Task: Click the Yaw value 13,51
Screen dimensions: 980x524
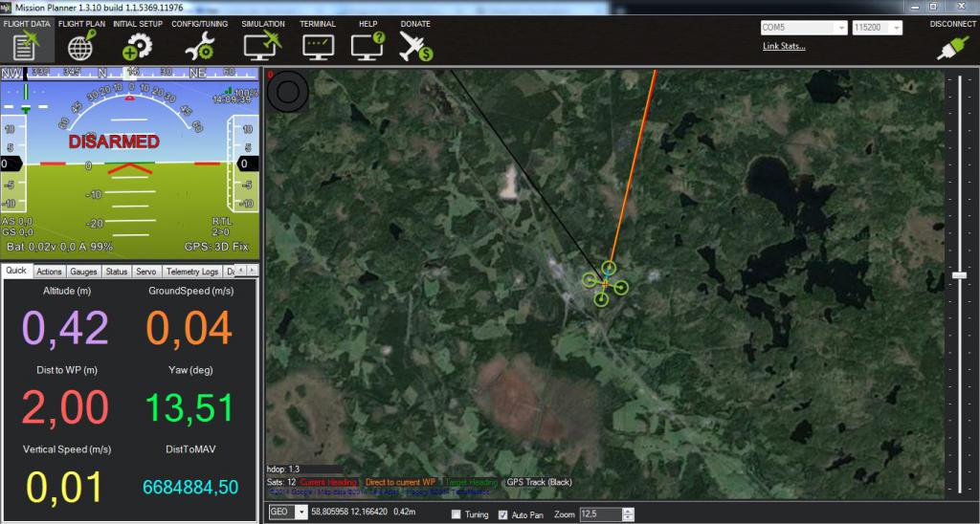Action: [x=189, y=407]
